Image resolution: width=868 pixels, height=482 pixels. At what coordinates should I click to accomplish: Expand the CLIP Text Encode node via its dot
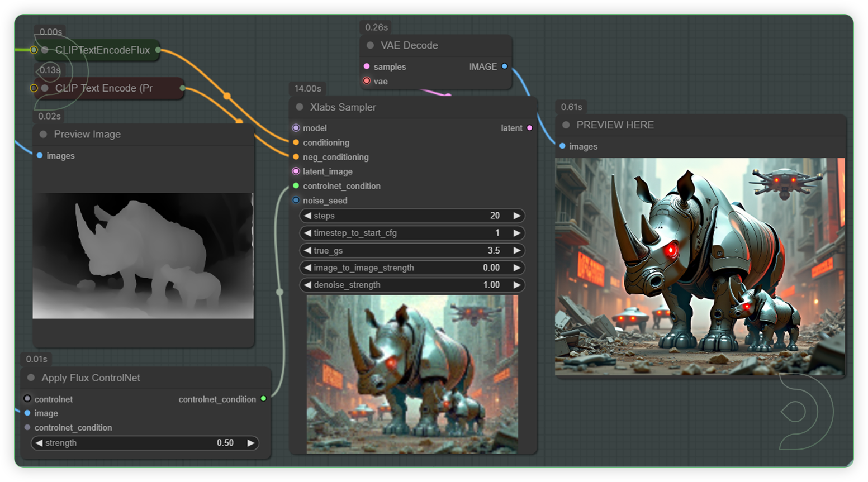(x=45, y=88)
